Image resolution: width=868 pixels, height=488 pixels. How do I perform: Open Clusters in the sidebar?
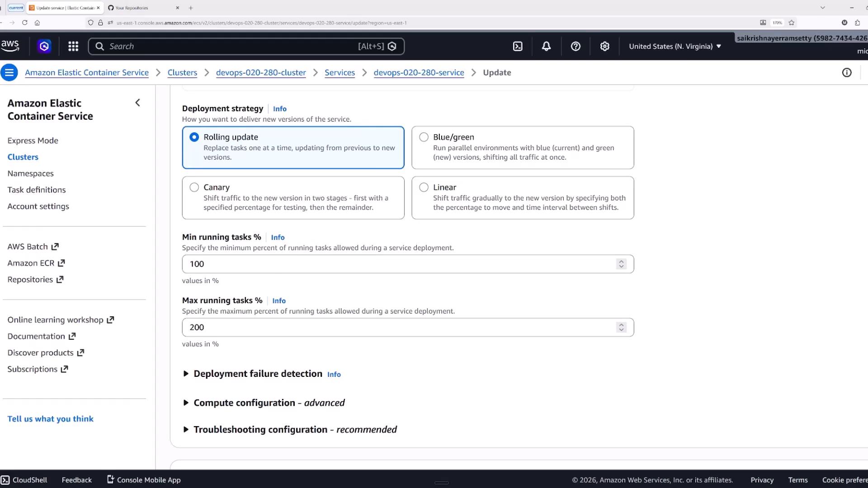23,157
